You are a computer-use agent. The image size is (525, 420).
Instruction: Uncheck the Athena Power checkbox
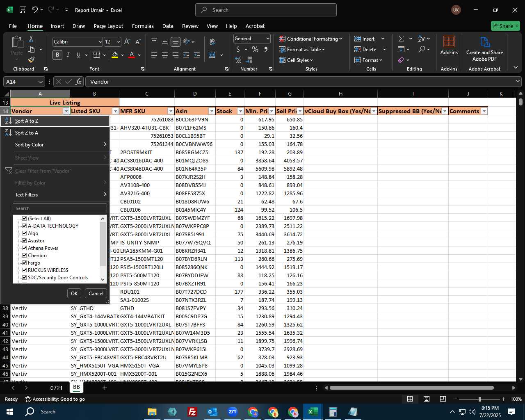point(24,248)
